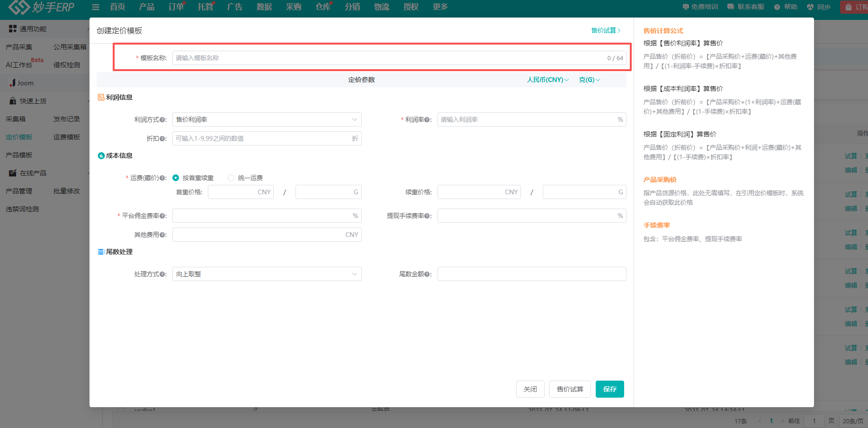The width and height of the screenshot is (868, 428).
Task: Select the 按首重续重 radio option
Action: [176, 178]
